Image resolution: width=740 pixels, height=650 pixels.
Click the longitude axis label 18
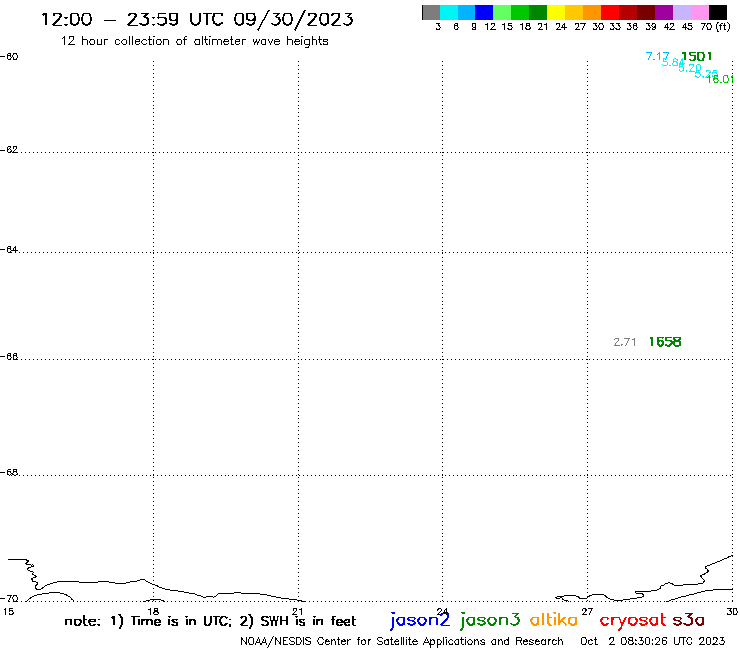click(153, 612)
